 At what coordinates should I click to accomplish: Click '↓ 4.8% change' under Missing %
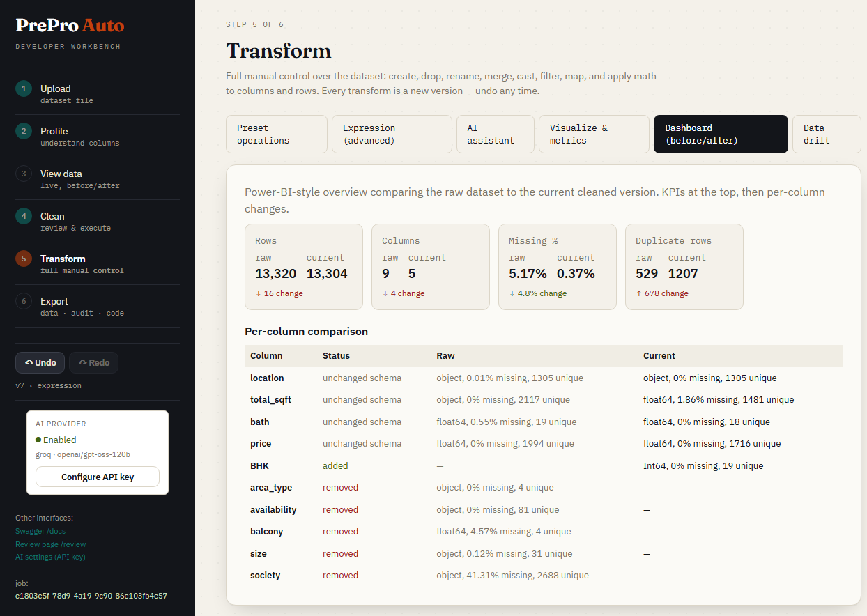(538, 293)
